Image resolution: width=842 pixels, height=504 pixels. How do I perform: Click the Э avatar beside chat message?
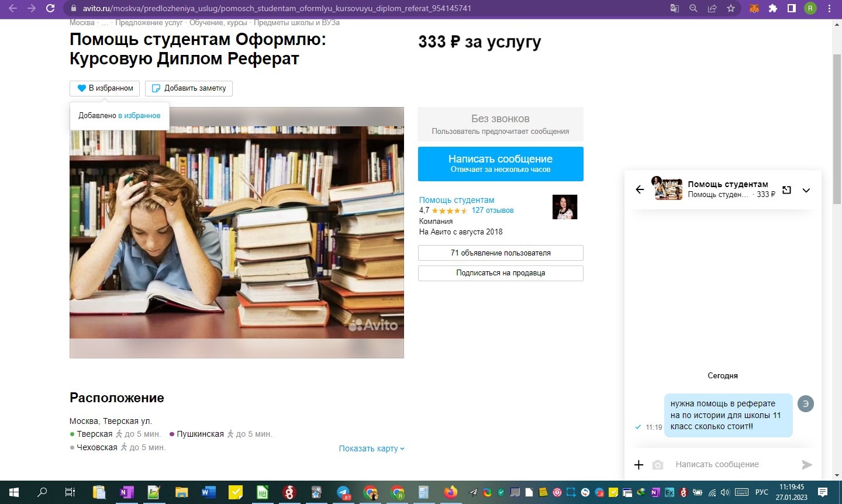point(806,403)
